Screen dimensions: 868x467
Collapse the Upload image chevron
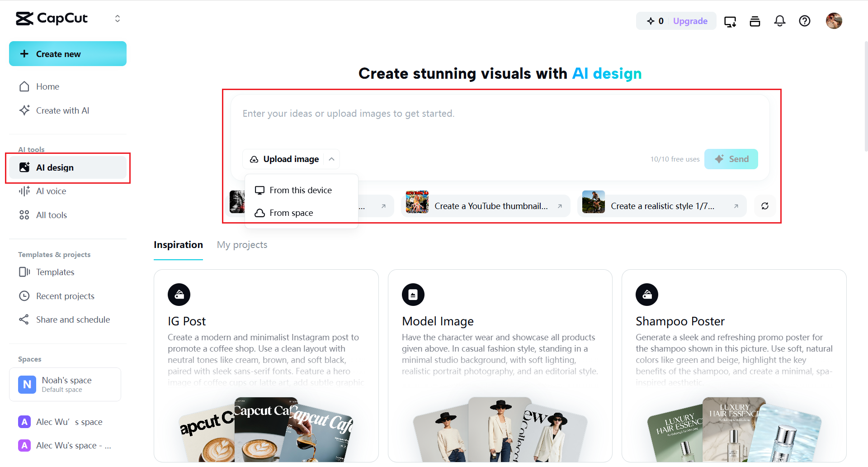[x=331, y=159]
